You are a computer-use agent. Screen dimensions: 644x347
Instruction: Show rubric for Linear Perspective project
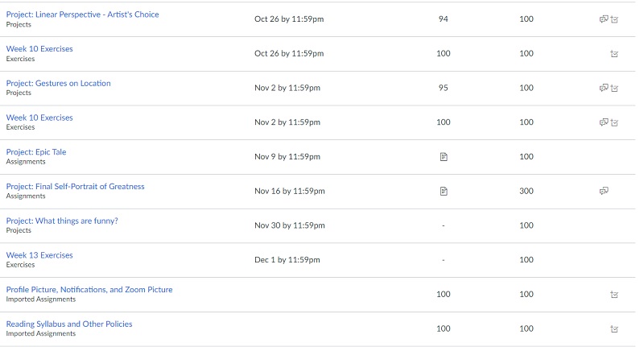614,19
